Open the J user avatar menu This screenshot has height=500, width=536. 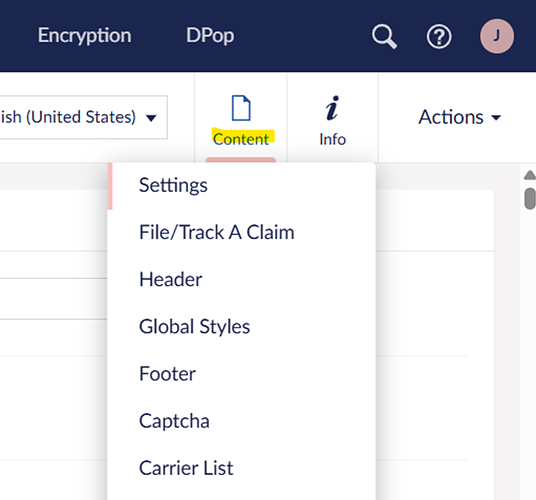[497, 36]
